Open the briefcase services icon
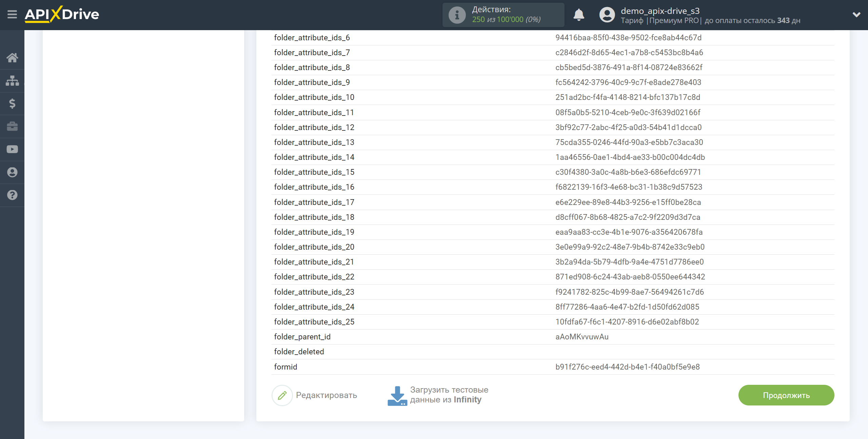This screenshot has width=868, height=439. (12, 126)
